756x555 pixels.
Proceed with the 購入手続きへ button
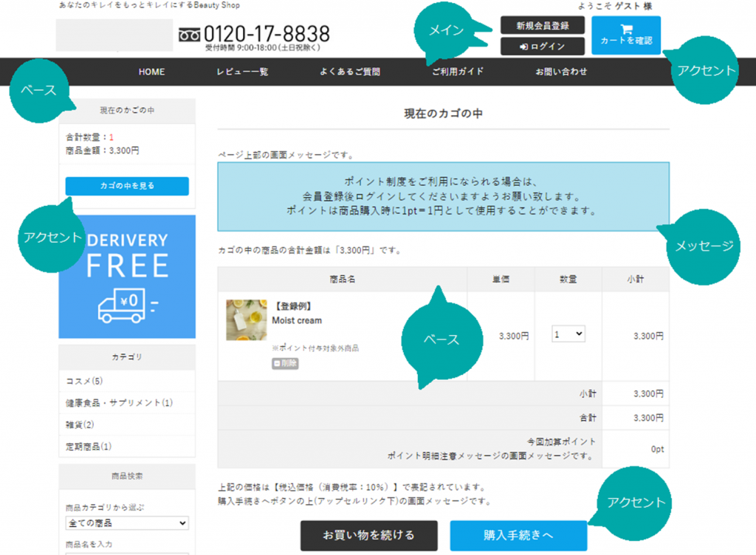tap(518, 535)
